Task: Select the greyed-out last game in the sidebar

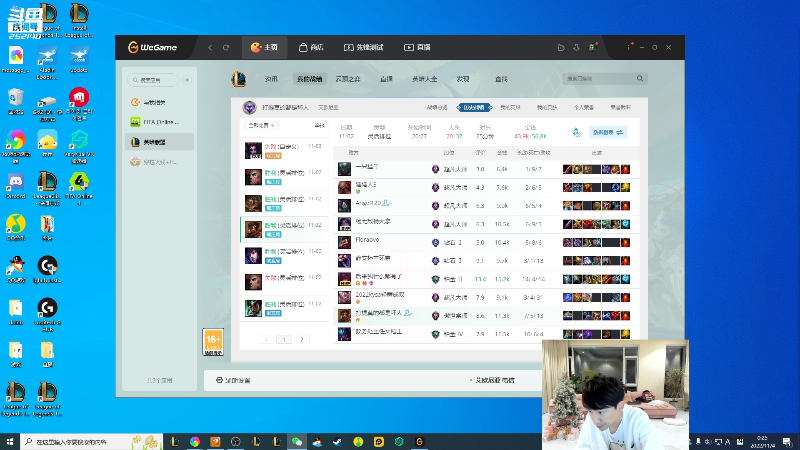Action: 159,162
